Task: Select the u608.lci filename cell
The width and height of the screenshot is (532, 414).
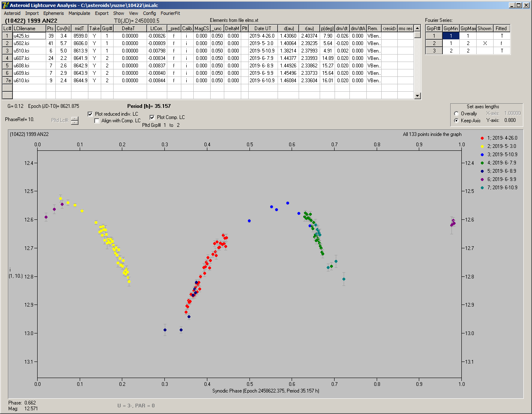Action: coord(29,66)
